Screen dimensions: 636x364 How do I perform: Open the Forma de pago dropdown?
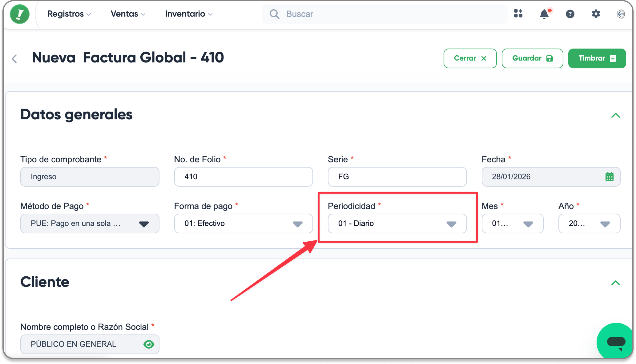click(244, 224)
